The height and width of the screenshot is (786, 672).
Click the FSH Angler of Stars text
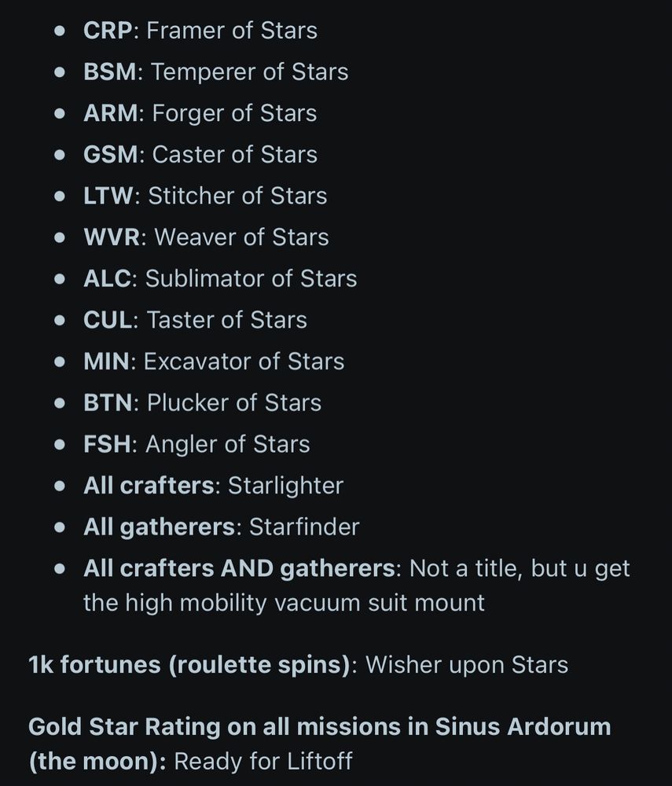click(196, 444)
